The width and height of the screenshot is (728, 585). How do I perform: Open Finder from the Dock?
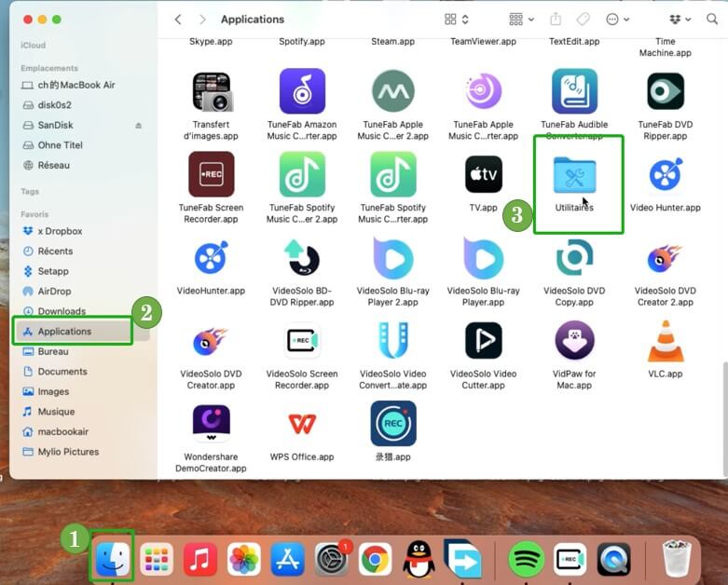113,559
